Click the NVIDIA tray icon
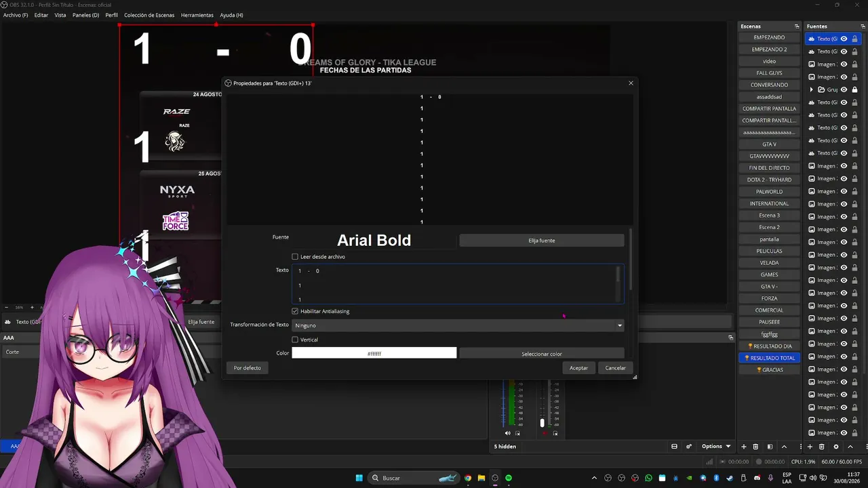The image size is (868, 488). coord(690,478)
